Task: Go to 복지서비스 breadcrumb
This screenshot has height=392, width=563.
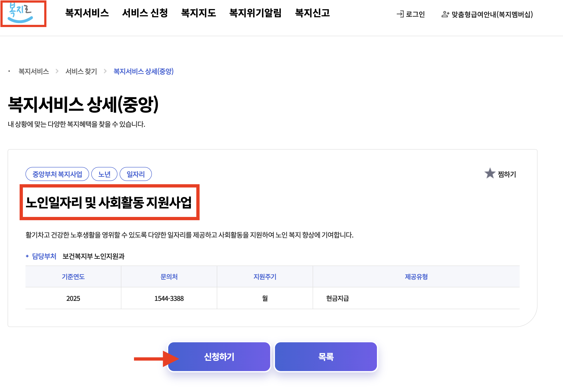Action: [x=34, y=71]
